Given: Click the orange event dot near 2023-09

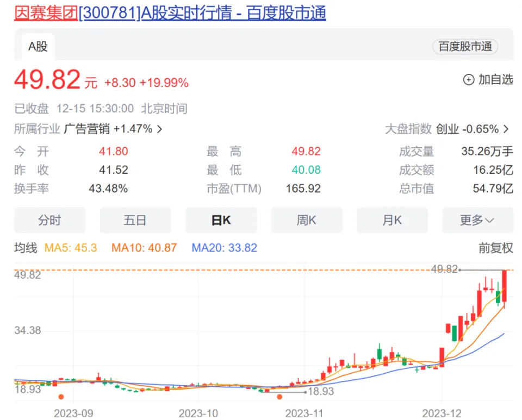Looking at the screenshot, I should coord(61,397).
